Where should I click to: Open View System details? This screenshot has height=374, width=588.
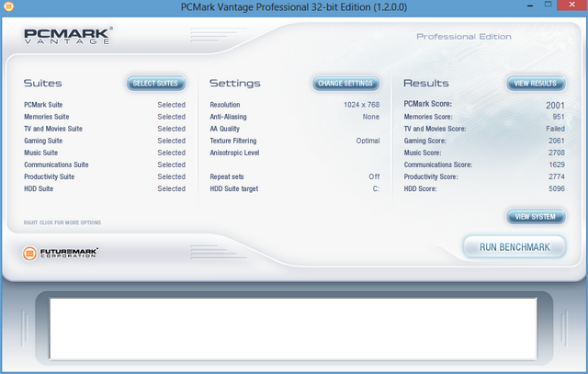coord(536,217)
